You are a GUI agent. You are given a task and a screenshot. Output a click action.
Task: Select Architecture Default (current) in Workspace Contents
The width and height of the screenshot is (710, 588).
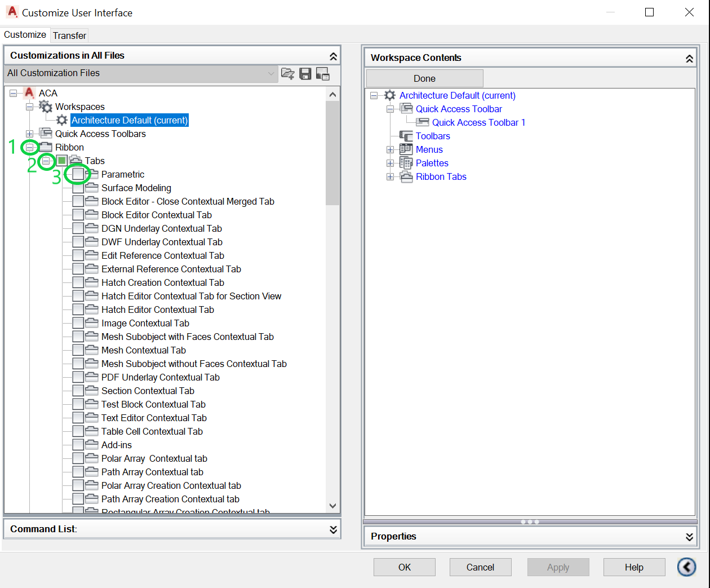(457, 95)
